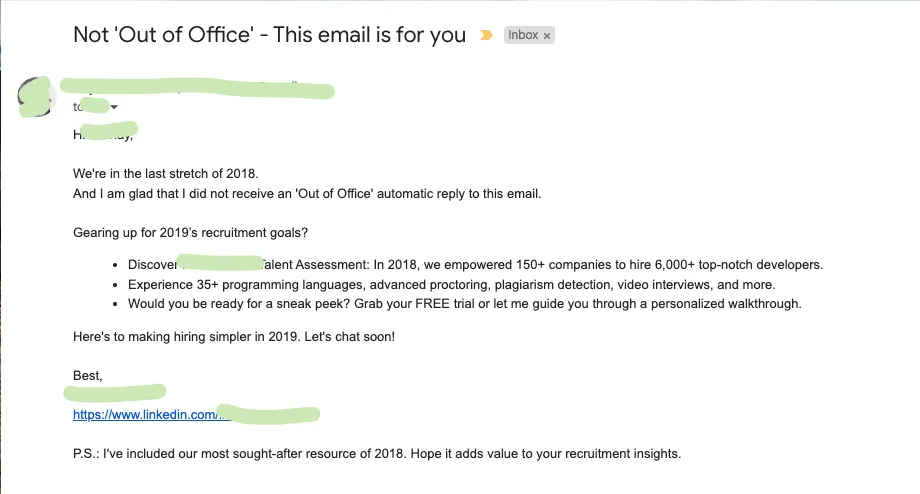Click the 'Out of Office' automatic reply sentence
920x494 pixels.
coord(307,193)
